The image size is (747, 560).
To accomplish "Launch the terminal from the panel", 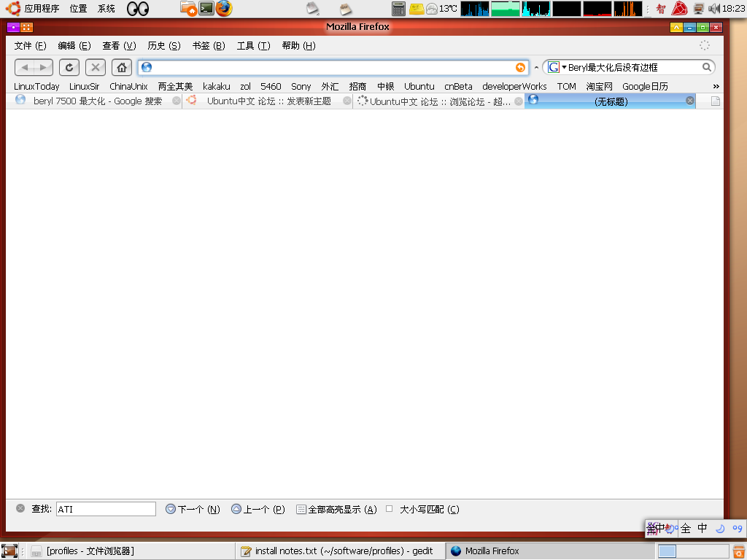I will [x=206, y=8].
